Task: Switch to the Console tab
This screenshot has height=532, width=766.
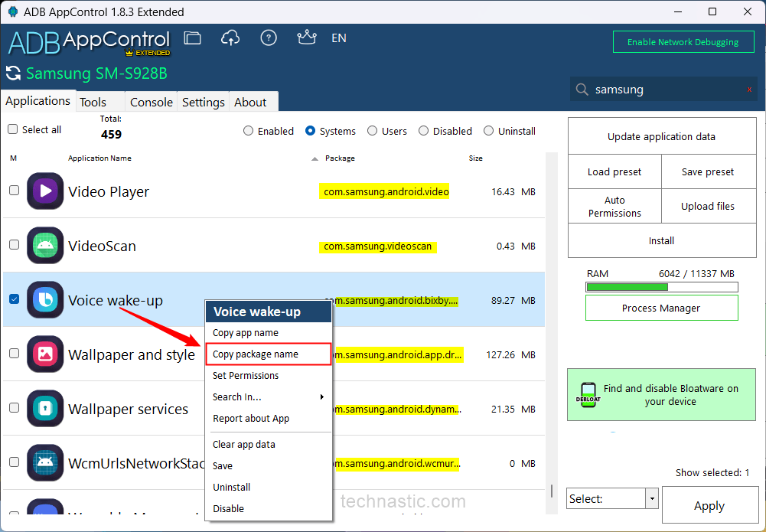Action: (151, 102)
